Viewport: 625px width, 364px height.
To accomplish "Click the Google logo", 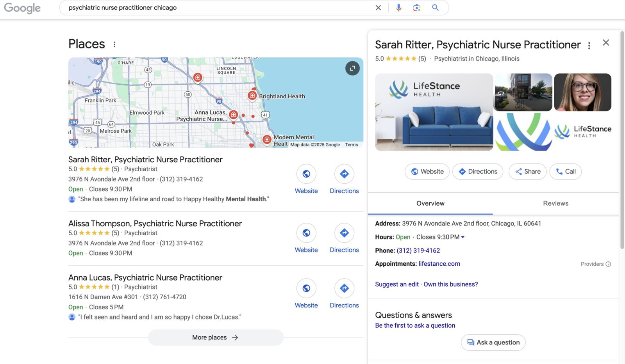I will 22,8.
